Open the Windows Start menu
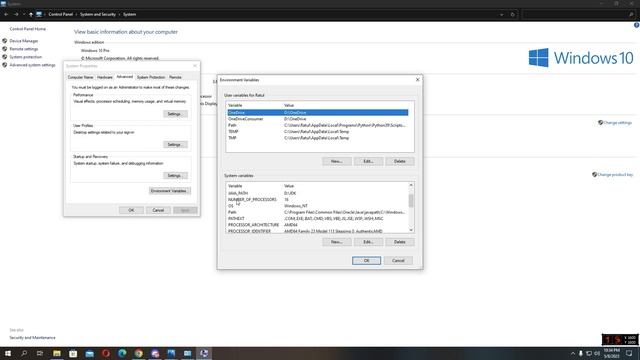The width and height of the screenshot is (640, 360). pyautogui.click(x=8, y=353)
